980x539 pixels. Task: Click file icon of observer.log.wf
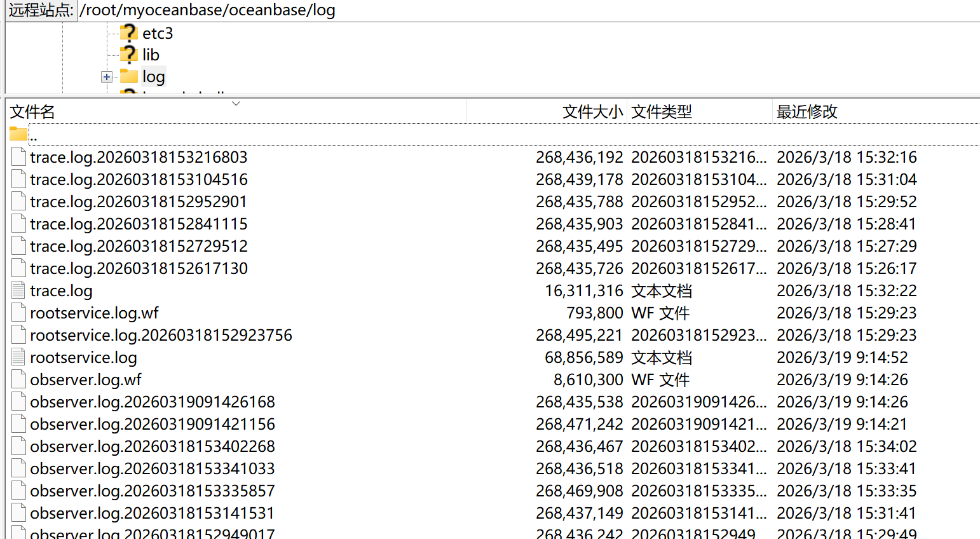point(18,379)
